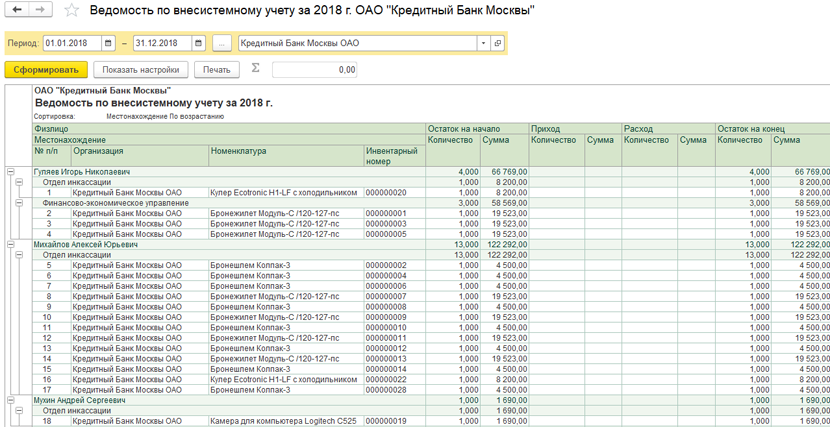Screen dimensions: 830x427
Task: Collapse Финансово-экономическое управление subgroup
Action: [20, 203]
